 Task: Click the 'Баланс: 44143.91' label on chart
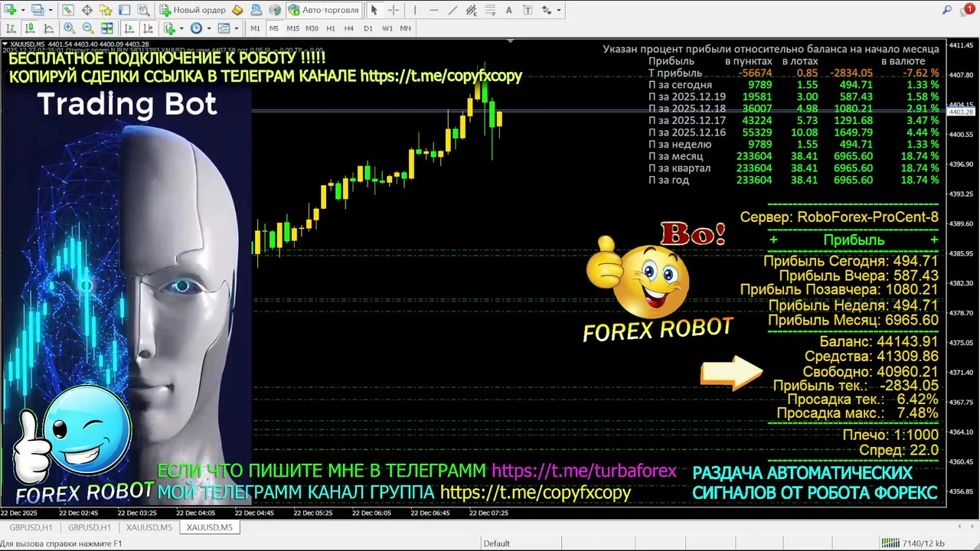point(879,341)
